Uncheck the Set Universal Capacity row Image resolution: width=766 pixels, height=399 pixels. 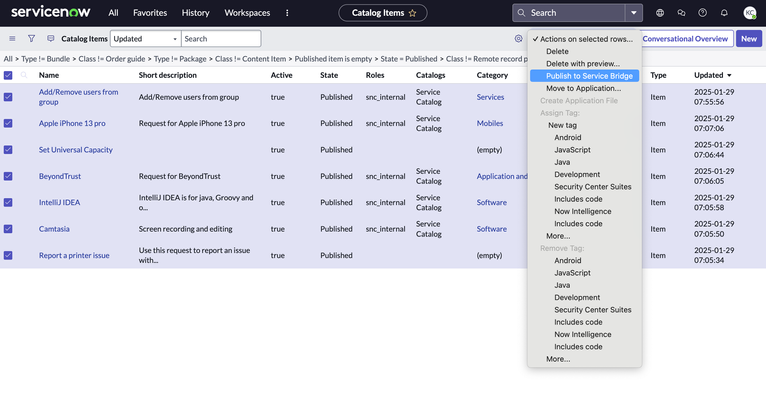coord(8,150)
